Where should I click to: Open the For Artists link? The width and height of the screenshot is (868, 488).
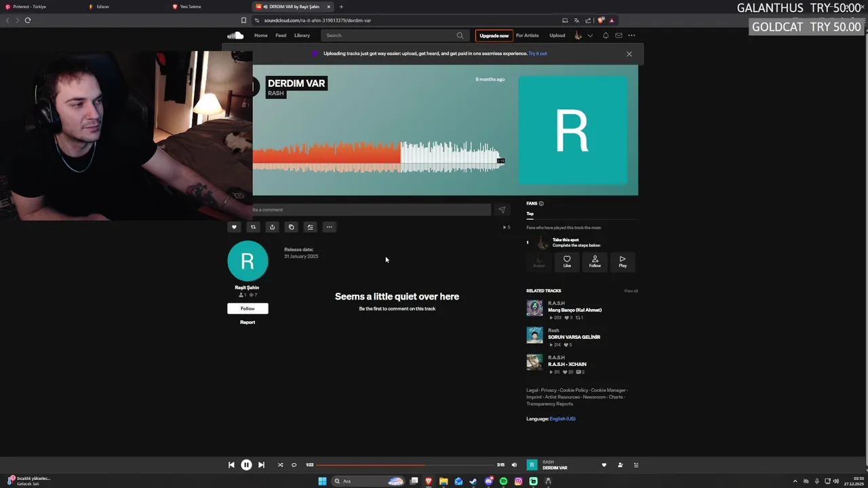point(527,35)
